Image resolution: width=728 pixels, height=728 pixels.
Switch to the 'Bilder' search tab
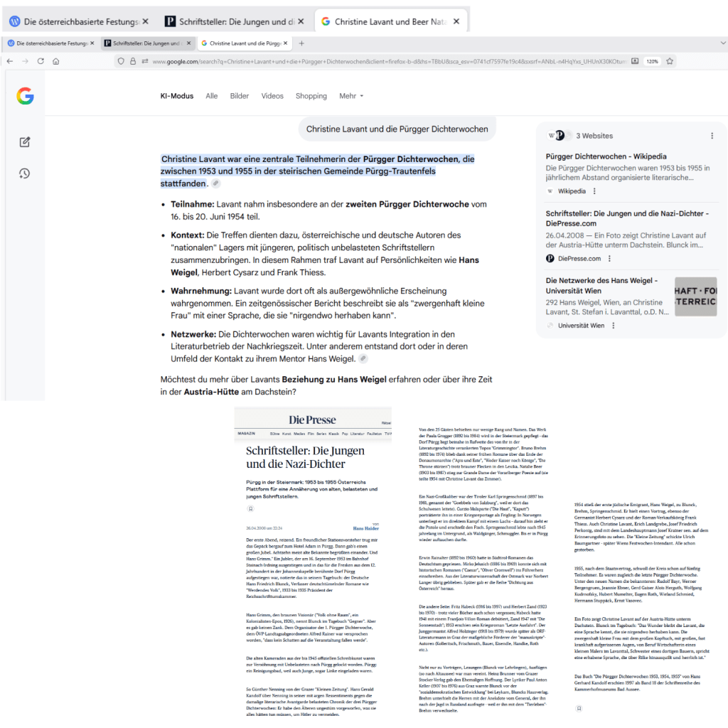[x=240, y=96]
